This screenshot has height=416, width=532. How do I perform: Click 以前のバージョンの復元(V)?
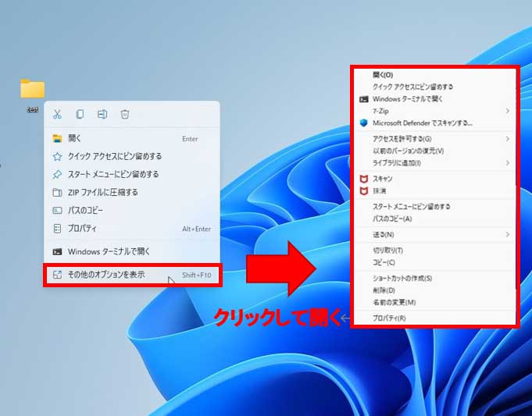[408, 151]
